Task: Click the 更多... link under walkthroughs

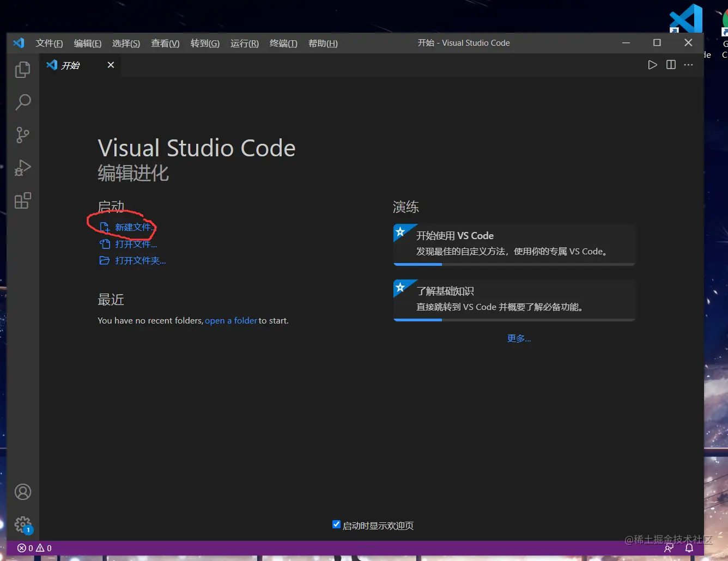Action: click(x=519, y=338)
